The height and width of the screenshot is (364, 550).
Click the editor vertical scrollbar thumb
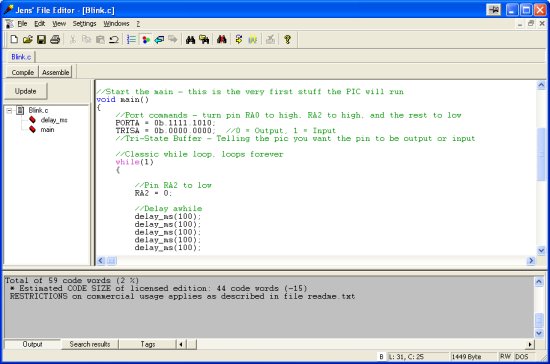tap(541, 154)
